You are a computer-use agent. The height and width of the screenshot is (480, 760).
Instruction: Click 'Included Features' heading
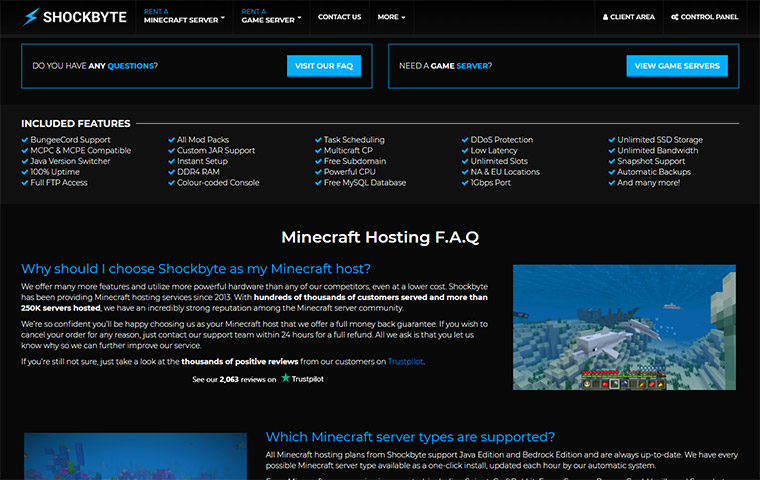pyautogui.click(x=76, y=124)
